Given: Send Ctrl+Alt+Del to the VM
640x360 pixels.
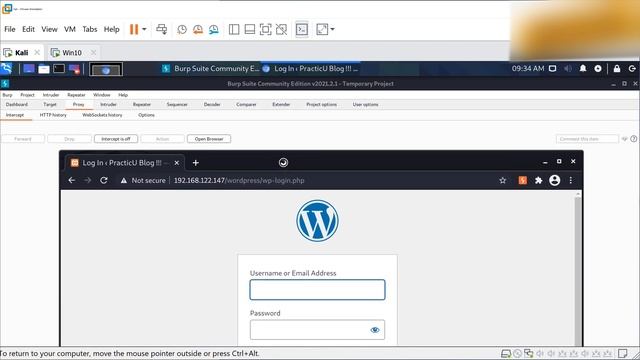Looking at the screenshot, I should pos(162,29).
